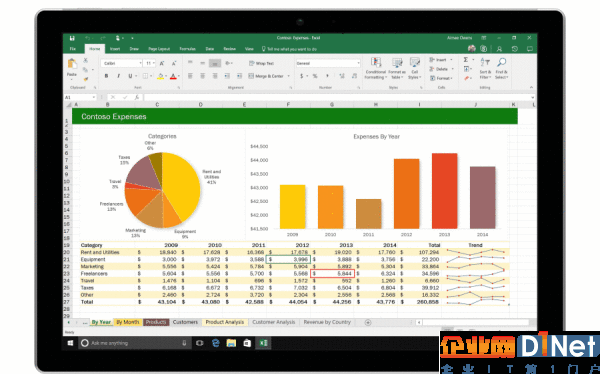This screenshot has width=600, height=374.
Task: Toggle Underline formatting
Action: click(x=130, y=76)
